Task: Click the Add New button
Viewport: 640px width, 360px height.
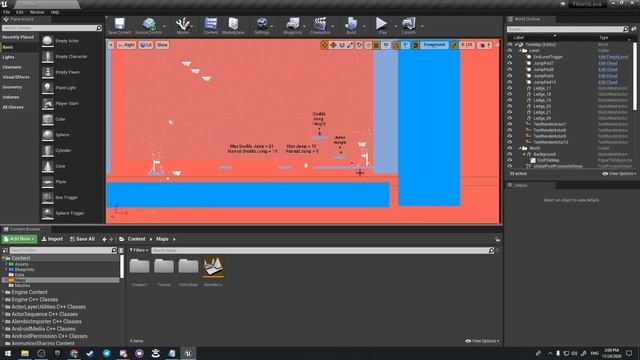Action: point(19,239)
